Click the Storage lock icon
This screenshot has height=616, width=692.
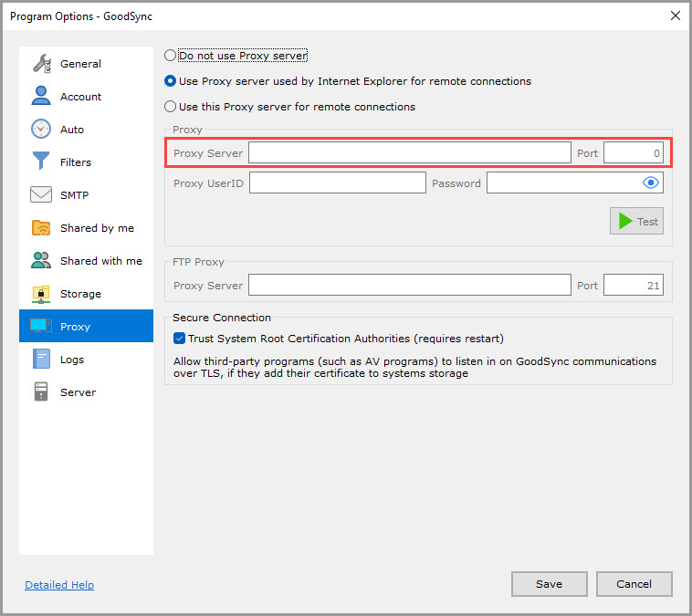[41, 294]
